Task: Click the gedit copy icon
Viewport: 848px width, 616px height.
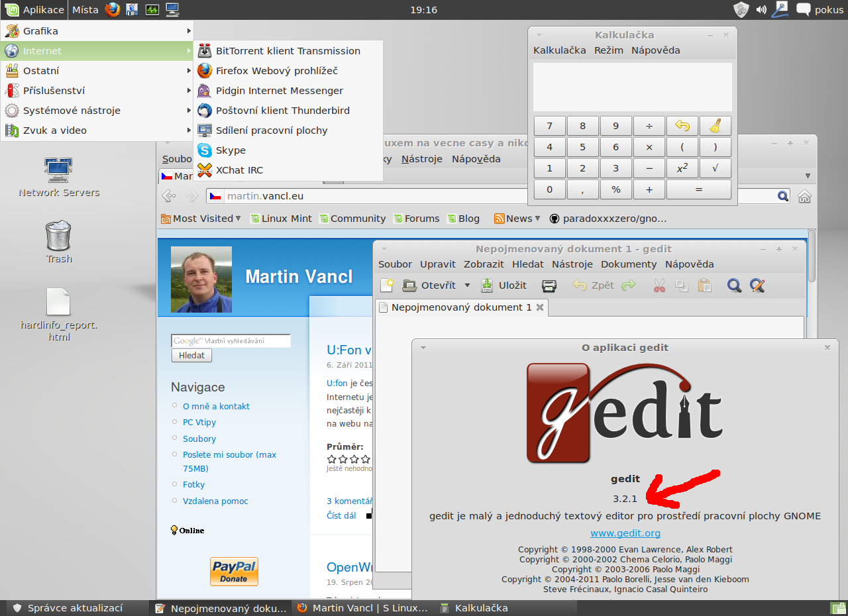Action: 682,285
